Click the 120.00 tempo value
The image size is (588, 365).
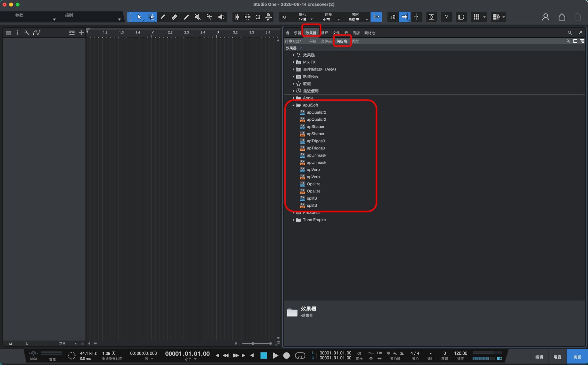pos(461,353)
